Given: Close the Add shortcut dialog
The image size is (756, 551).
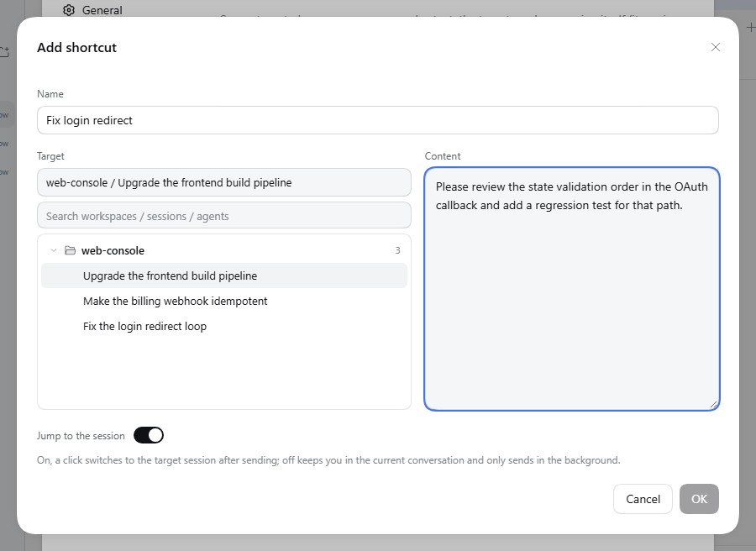Looking at the screenshot, I should [x=716, y=47].
